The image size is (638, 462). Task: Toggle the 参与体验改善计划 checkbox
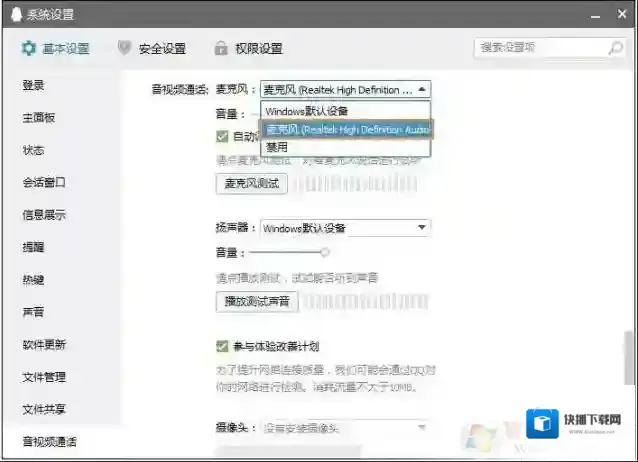tap(222, 346)
